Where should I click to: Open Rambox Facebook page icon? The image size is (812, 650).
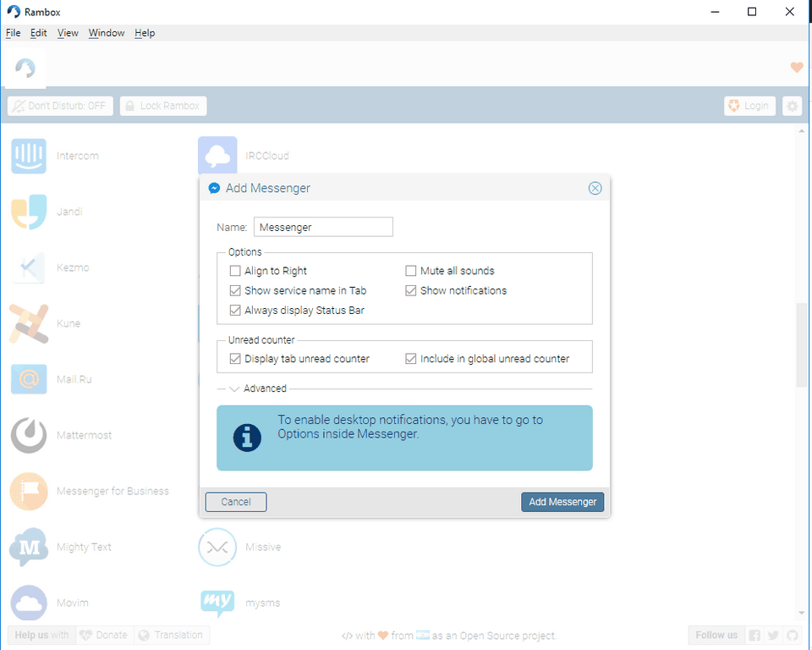pos(754,635)
